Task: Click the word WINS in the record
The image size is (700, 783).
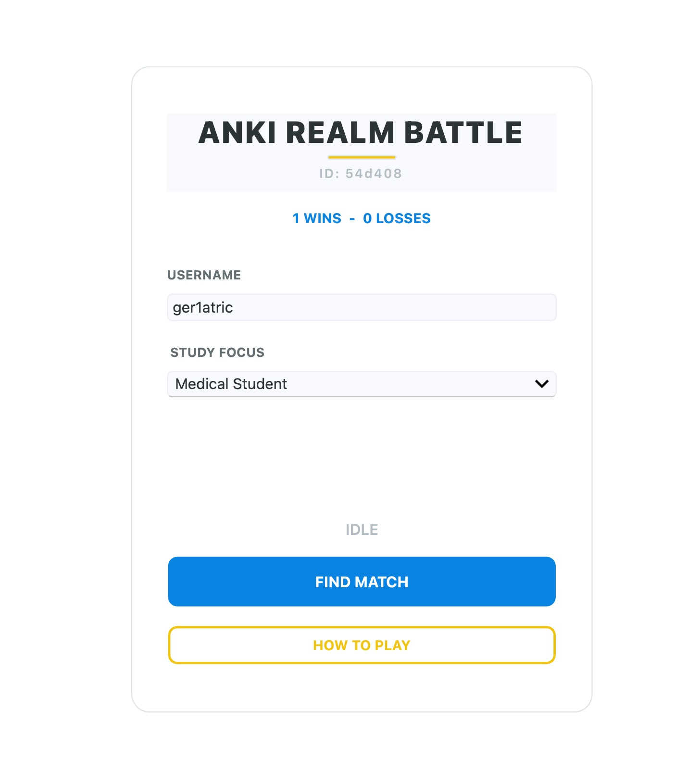Action: (x=323, y=218)
